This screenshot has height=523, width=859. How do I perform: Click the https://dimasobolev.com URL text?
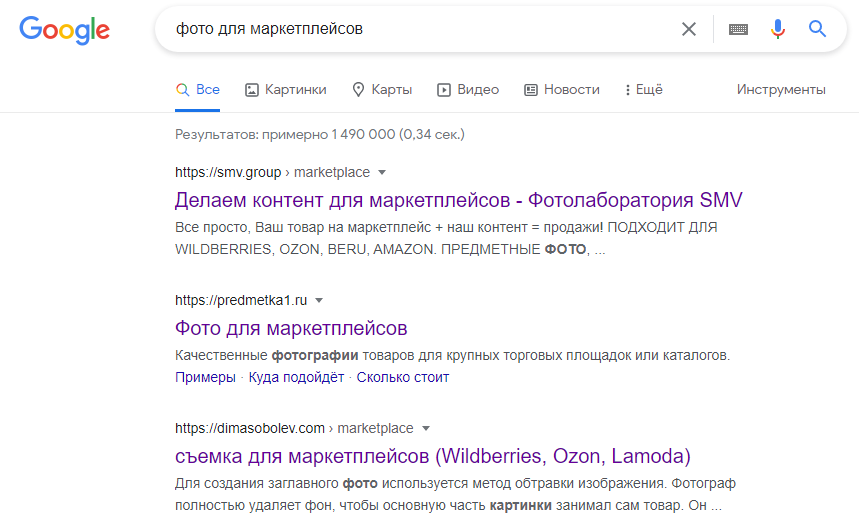(250, 428)
